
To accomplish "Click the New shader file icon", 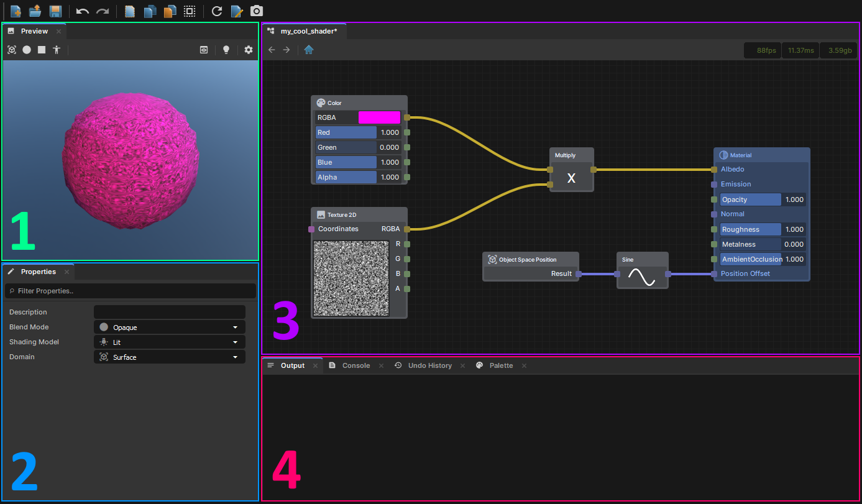I will pyautogui.click(x=16, y=11).
